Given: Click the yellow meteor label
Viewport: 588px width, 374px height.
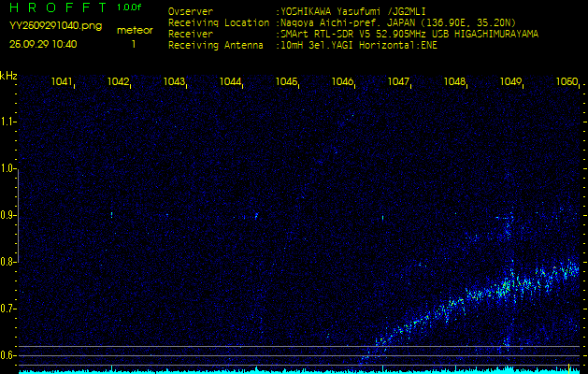Looking at the screenshot, I should pyautogui.click(x=135, y=30).
